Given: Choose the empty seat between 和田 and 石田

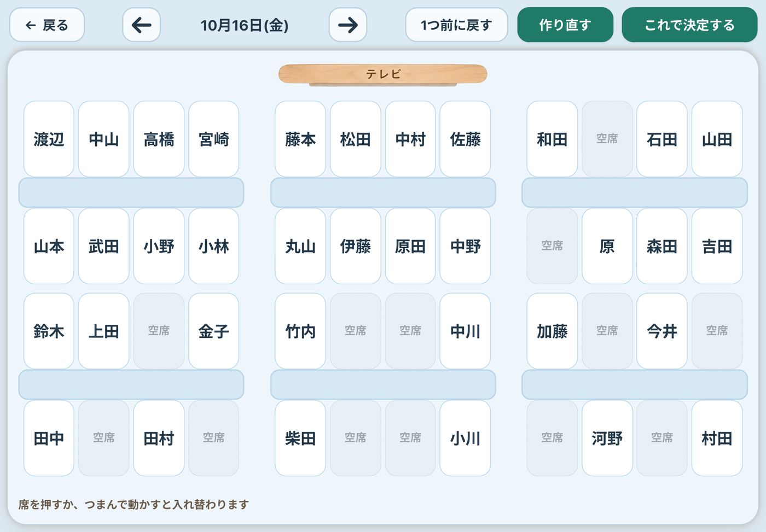Looking at the screenshot, I should point(607,139).
